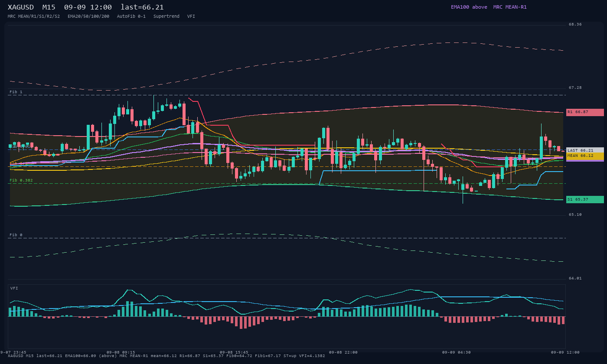
Task: Click the green 'Fib 0.382' level label
Action: point(21,181)
